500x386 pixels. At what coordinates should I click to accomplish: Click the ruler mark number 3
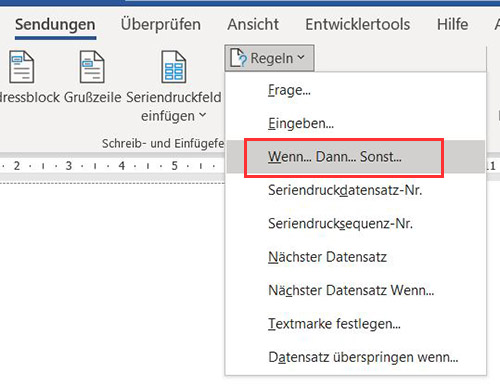click(69, 166)
